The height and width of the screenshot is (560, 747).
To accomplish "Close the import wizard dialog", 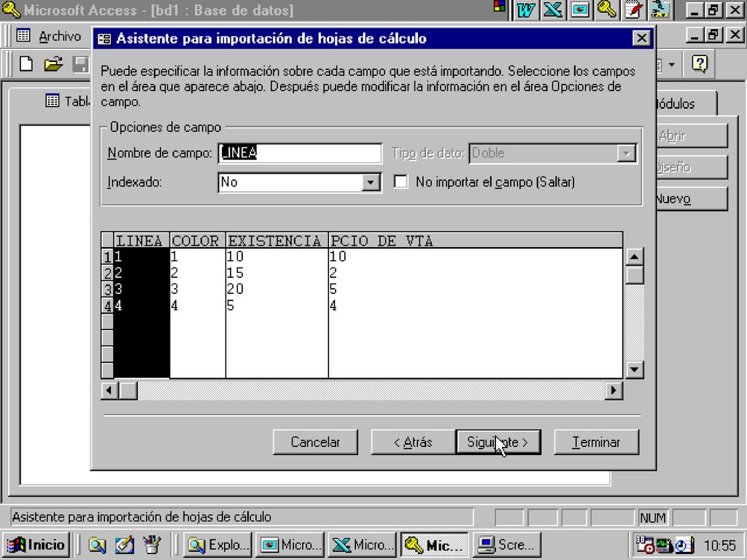I will [640, 39].
